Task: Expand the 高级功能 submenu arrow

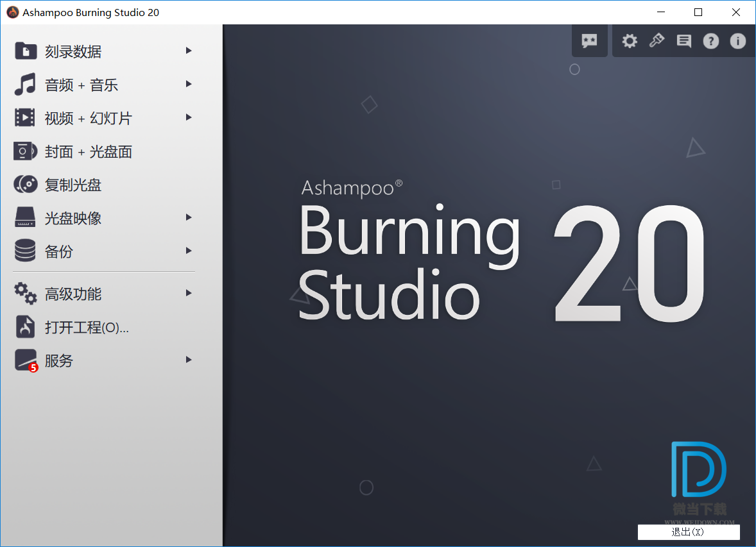Action: click(189, 293)
